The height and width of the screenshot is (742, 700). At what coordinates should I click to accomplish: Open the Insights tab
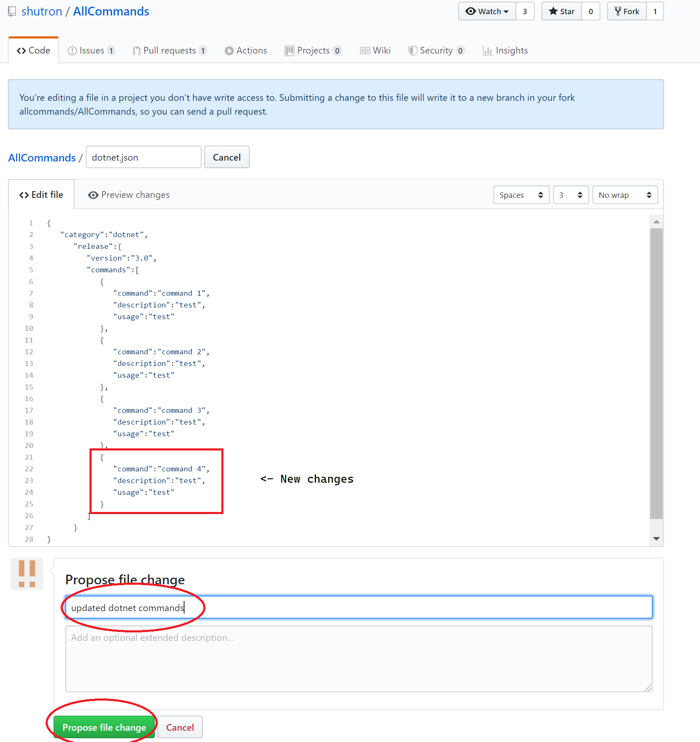505,51
